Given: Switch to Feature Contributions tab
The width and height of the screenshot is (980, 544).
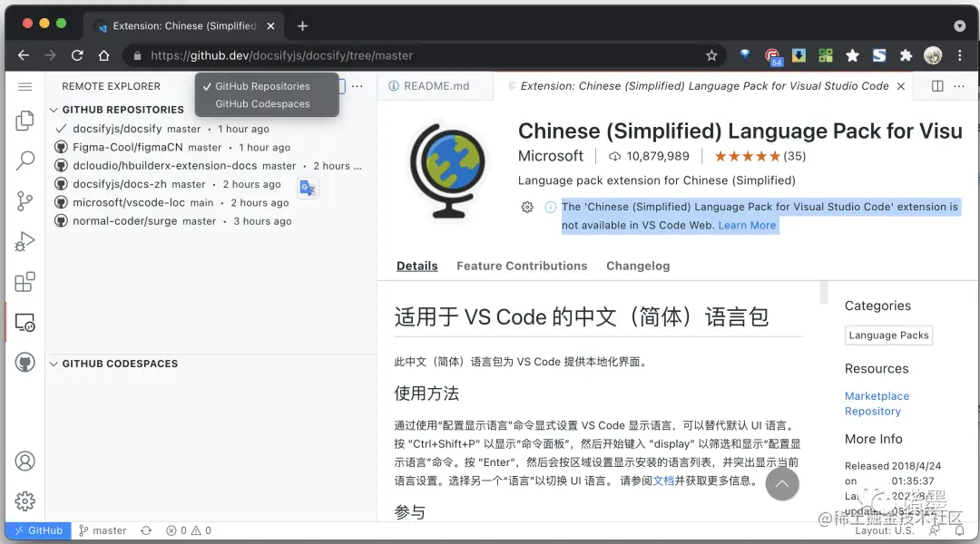Looking at the screenshot, I should [x=522, y=266].
